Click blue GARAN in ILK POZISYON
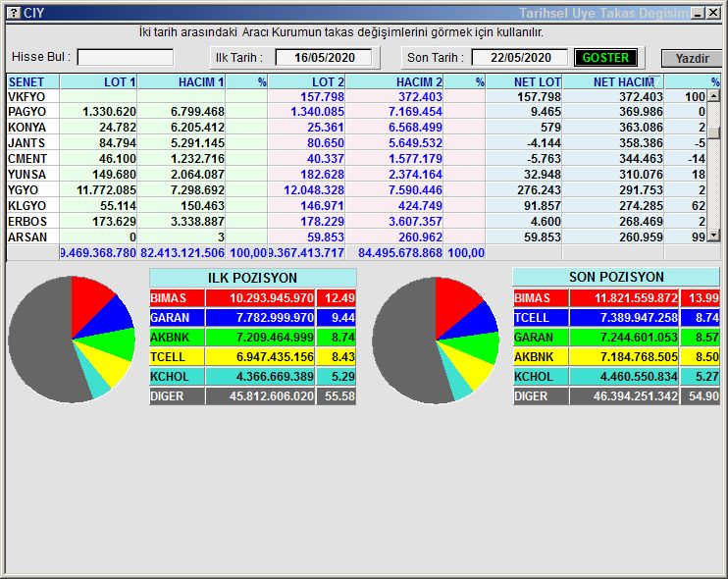This screenshot has width=728, height=579. [x=177, y=318]
